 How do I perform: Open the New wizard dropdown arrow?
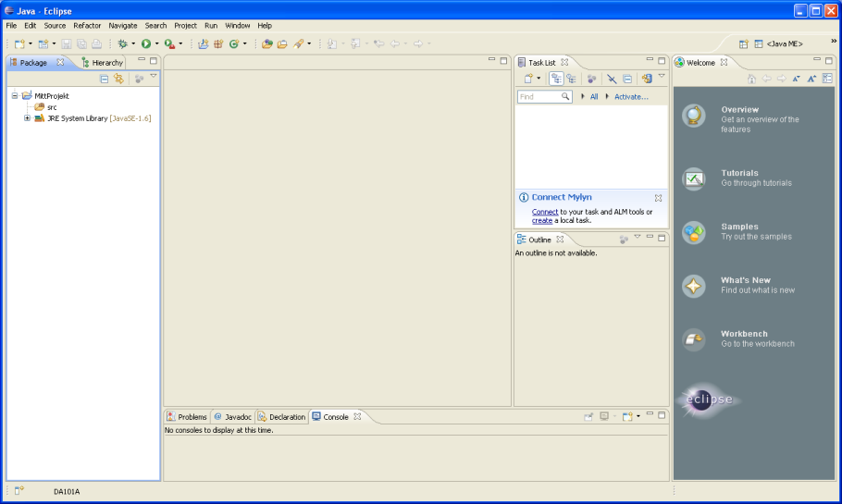pos(30,44)
